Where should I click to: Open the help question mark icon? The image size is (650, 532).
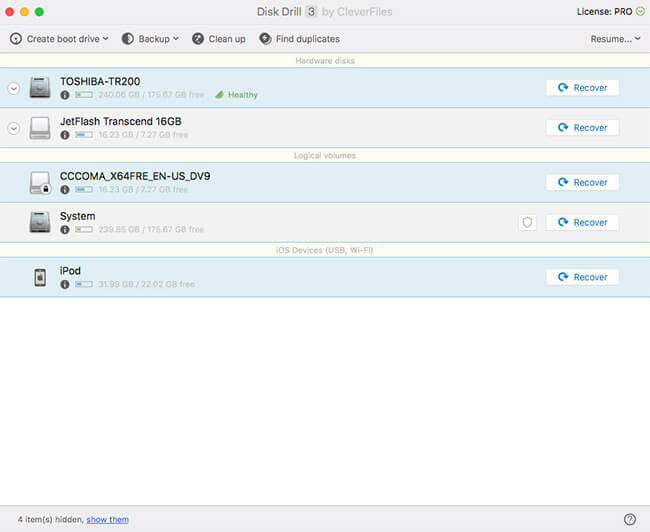[x=630, y=519]
